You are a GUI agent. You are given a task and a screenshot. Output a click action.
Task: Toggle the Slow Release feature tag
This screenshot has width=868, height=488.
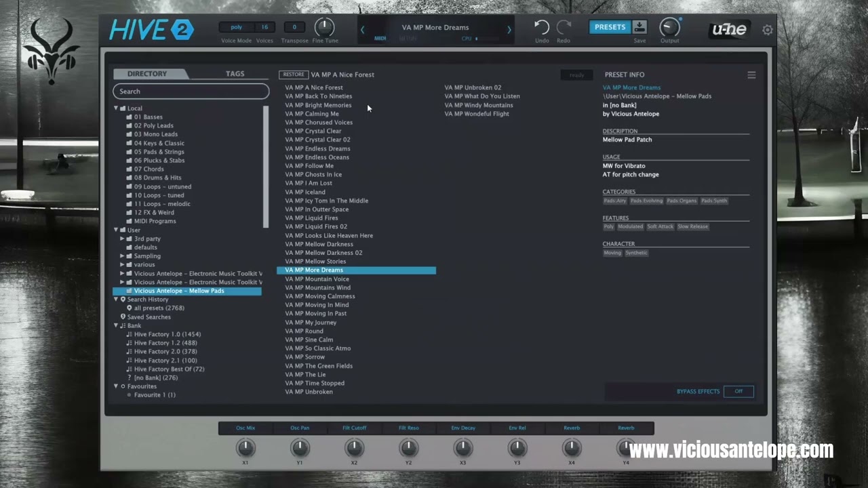pos(692,226)
